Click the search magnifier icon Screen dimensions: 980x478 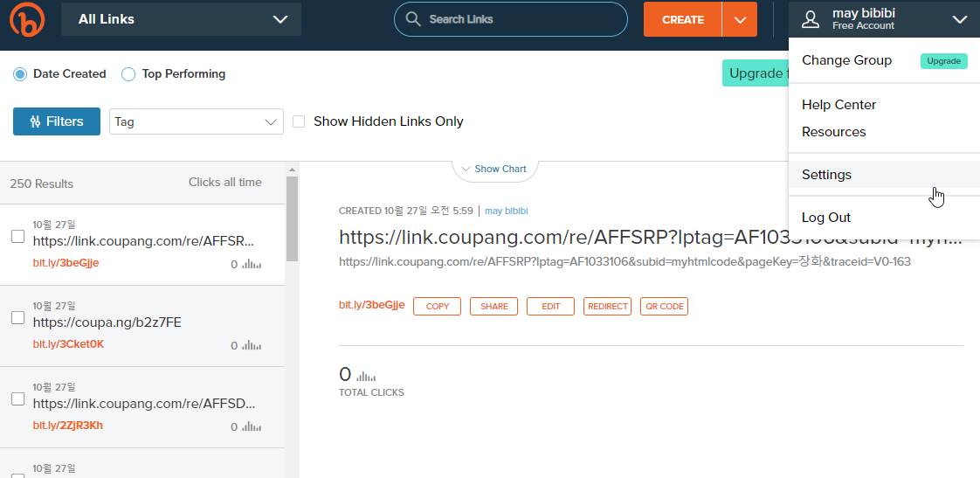pos(413,18)
